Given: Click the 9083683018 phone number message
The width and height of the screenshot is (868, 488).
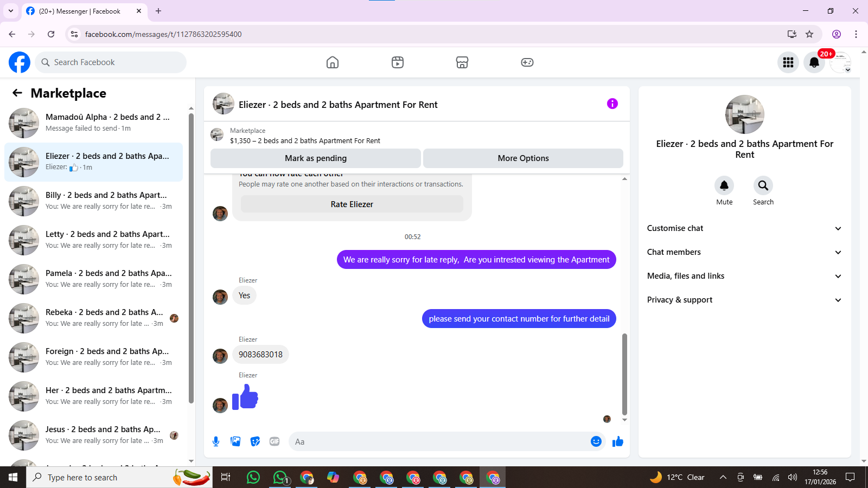Looking at the screenshot, I should (260, 355).
